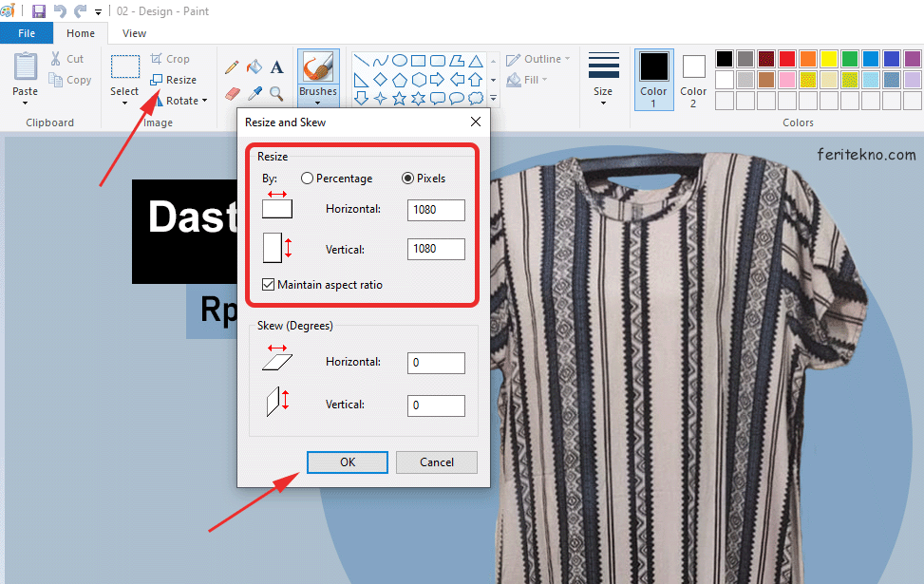Click the Skew Vertical degrees field
Viewport: 924px width, 584px height.
(x=436, y=405)
